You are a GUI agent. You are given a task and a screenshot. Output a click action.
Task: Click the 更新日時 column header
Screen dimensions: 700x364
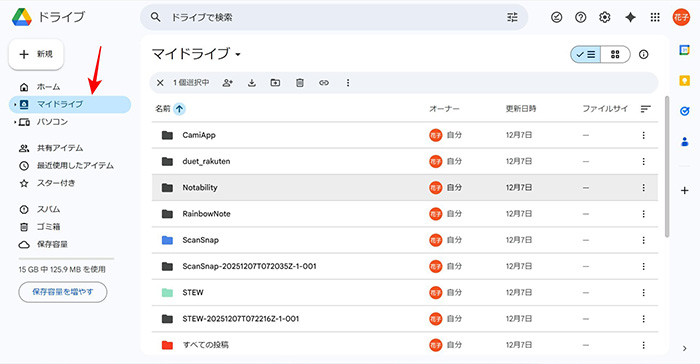[x=521, y=109]
